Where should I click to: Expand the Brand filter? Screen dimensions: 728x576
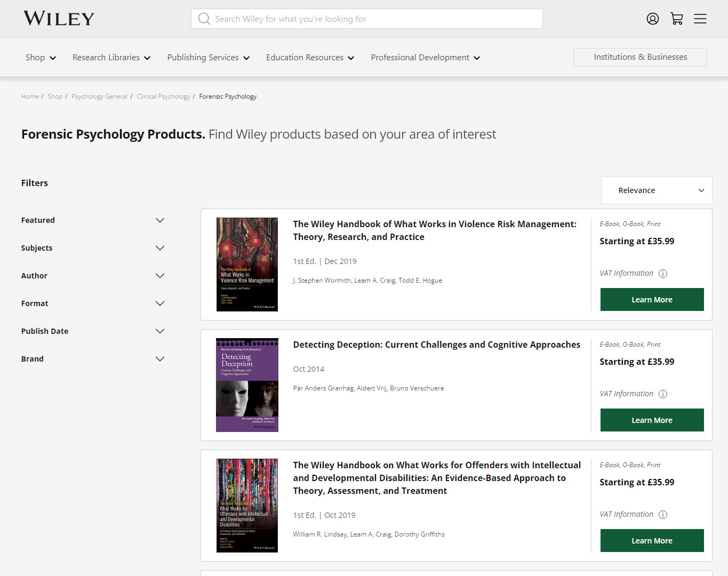click(x=93, y=359)
